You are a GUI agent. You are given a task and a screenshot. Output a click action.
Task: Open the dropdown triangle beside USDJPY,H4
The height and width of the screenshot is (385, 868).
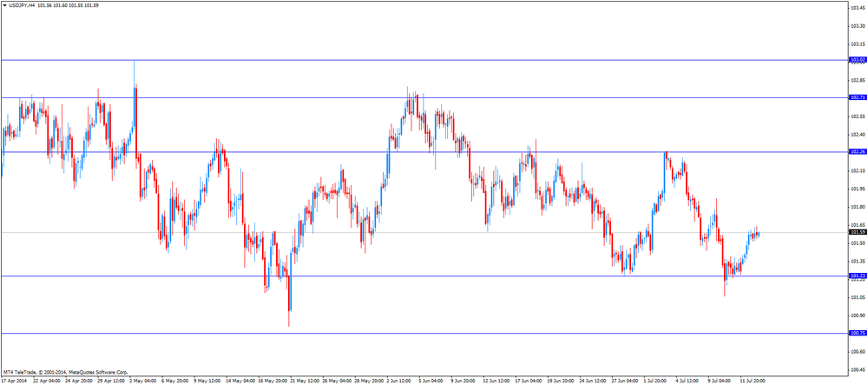[4, 5]
